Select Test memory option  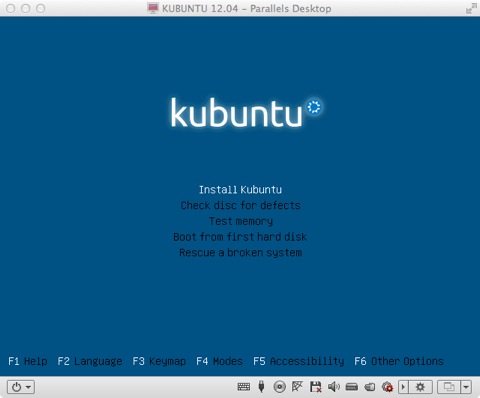pos(241,221)
